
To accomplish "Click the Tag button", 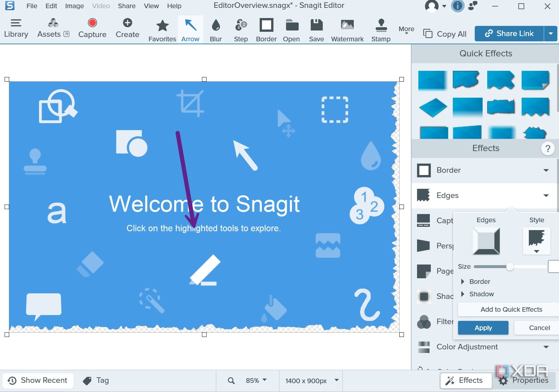I will pos(96,381).
